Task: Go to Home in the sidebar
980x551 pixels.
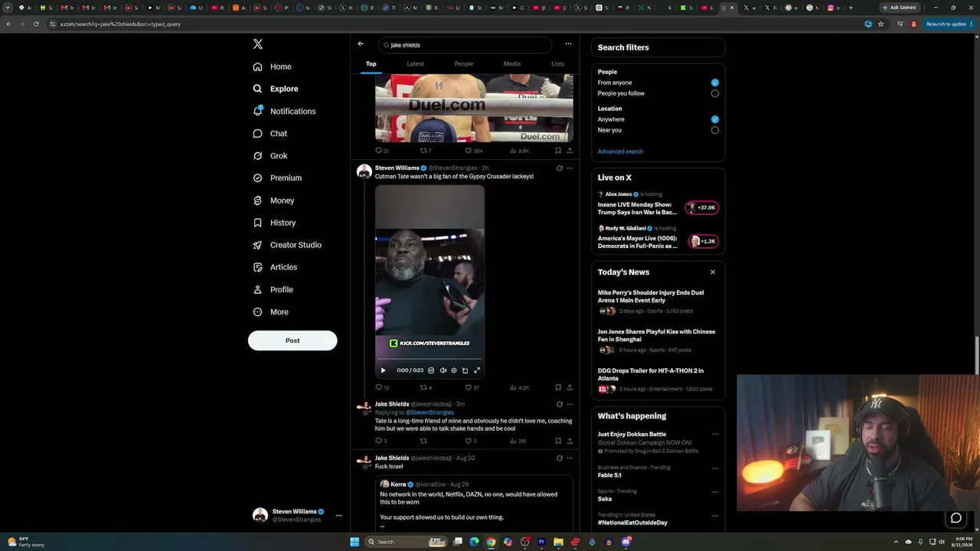Action: (273, 67)
